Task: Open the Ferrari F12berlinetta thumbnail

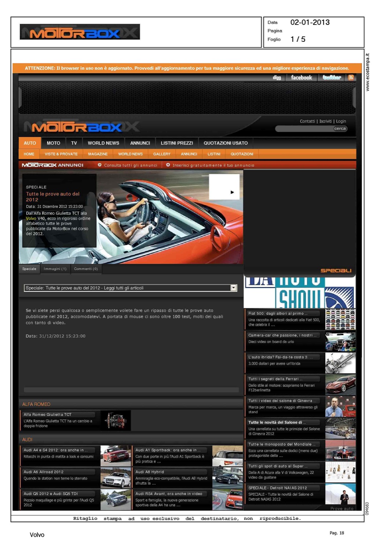Action: point(340,385)
